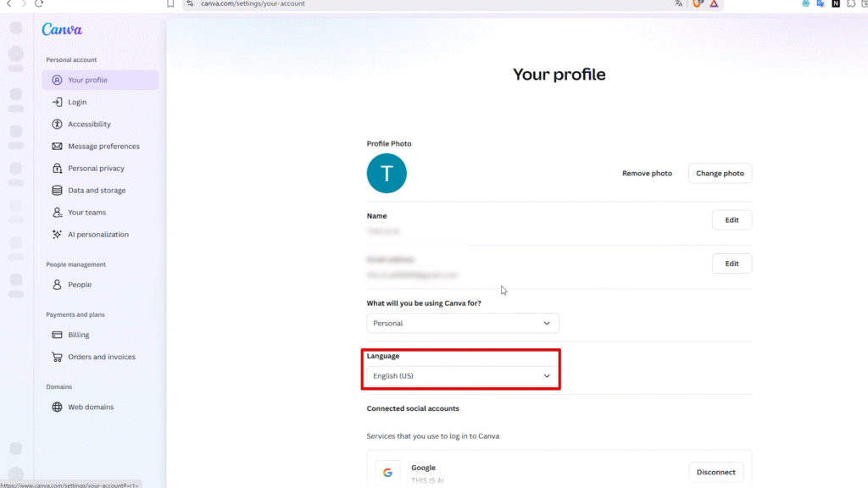This screenshot has height=488, width=868.
Task: Edit the email address
Action: pyautogui.click(x=732, y=263)
